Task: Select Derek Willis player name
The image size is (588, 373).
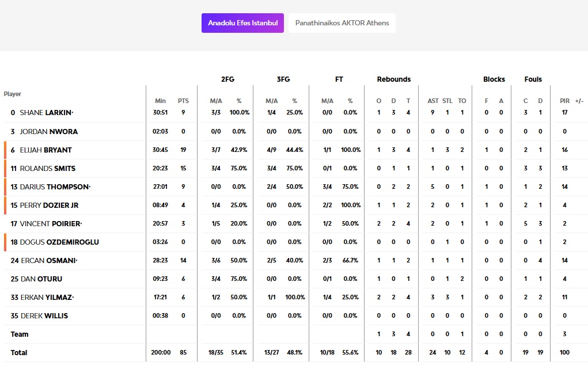Action: (44, 316)
